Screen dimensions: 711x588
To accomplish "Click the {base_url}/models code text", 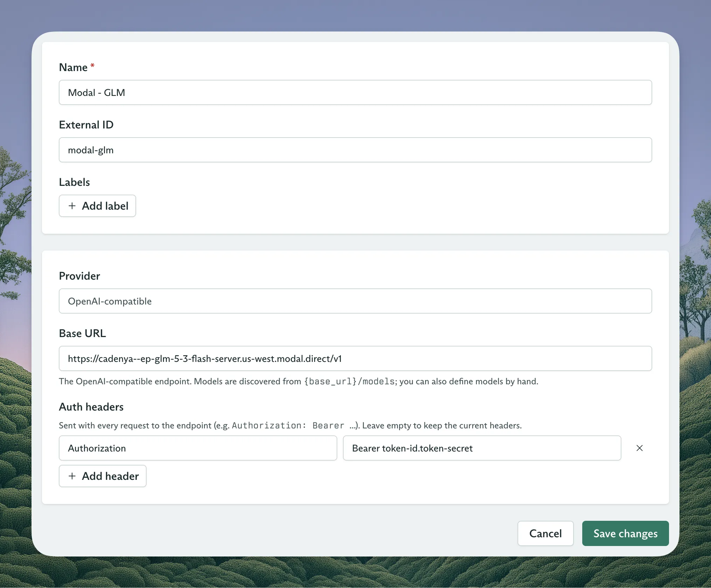I will click(x=349, y=381).
